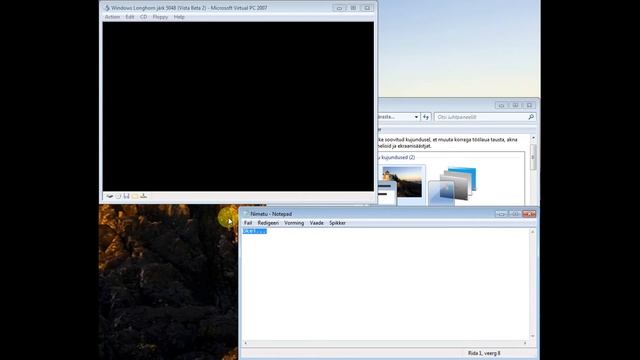Click the CD drive status icon in Virtual PC

(x=118, y=196)
